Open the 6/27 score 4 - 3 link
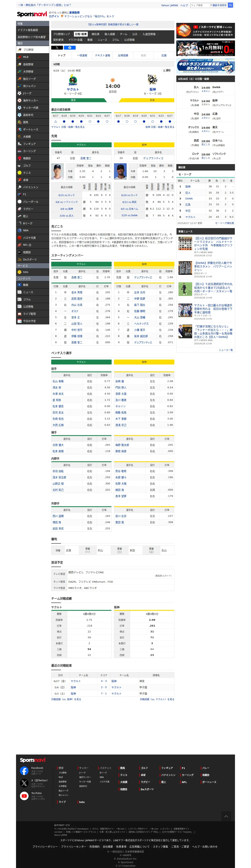The image size is (251, 868). click(104, 681)
